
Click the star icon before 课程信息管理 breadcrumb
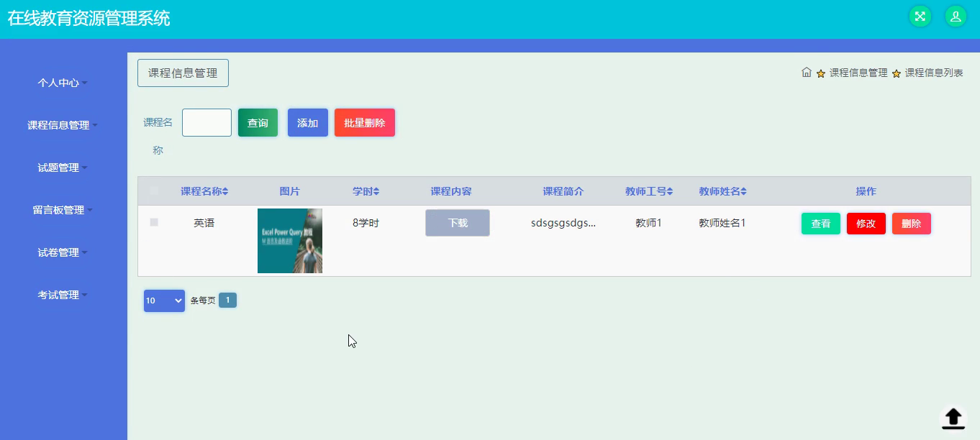[x=821, y=73]
